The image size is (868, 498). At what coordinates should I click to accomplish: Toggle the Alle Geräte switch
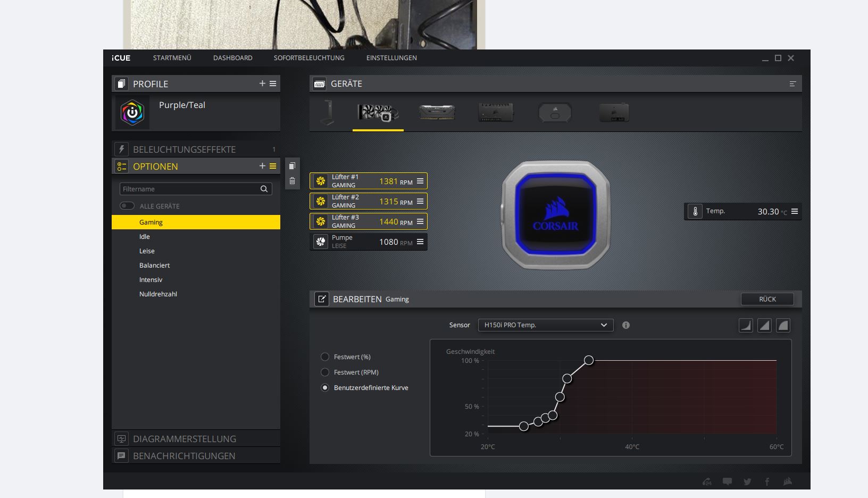click(x=127, y=206)
